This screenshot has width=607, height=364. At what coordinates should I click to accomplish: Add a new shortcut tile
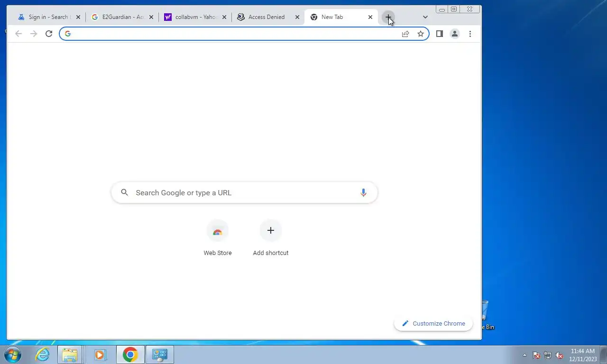click(x=271, y=238)
